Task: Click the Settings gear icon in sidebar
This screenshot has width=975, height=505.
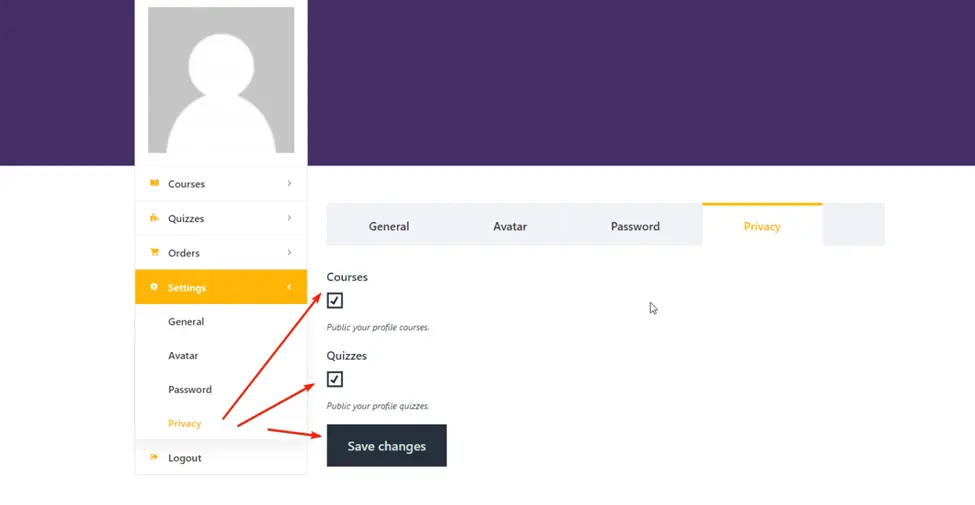Action: coord(154,287)
